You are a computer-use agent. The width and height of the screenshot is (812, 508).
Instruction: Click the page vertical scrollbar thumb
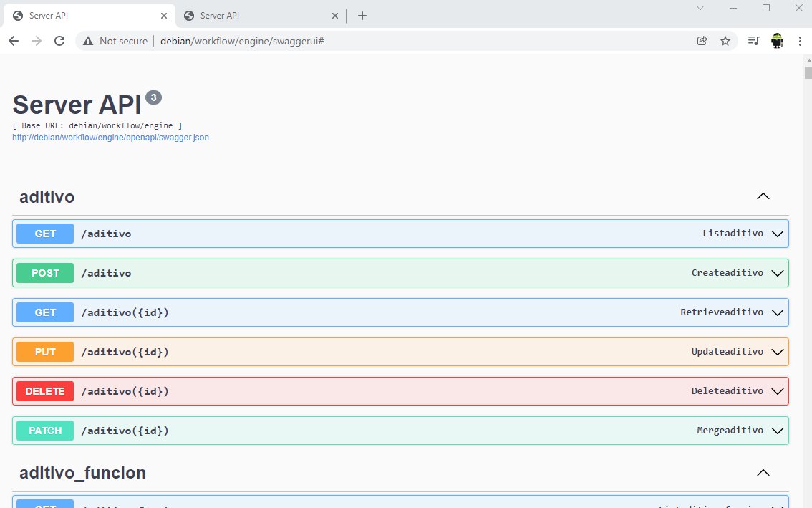coord(808,71)
